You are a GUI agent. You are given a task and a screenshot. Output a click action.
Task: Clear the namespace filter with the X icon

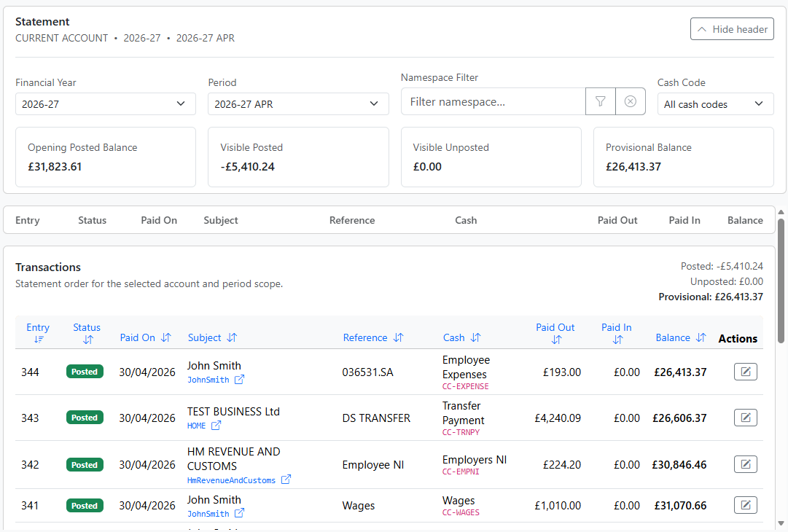(631, 101)
